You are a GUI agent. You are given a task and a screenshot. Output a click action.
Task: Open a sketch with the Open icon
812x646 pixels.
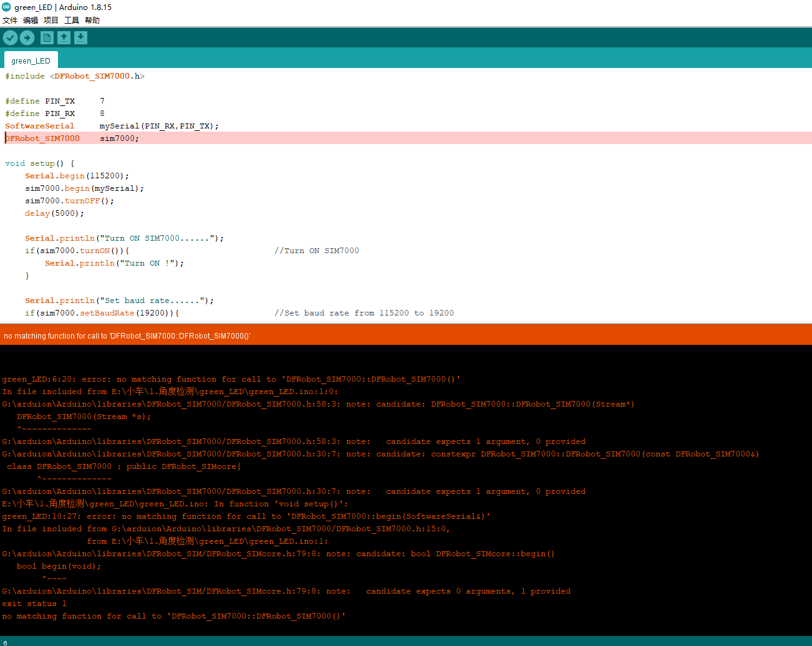coord(64,38)
